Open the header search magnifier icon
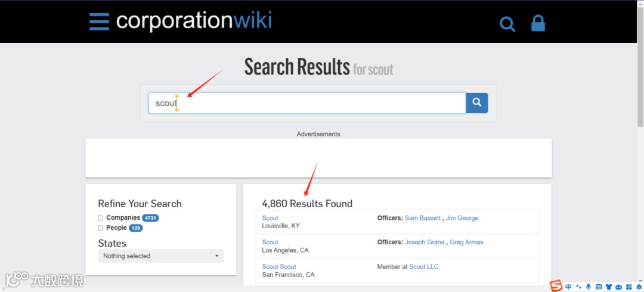This screenshot has width=644, height=292. pos(507,24)
